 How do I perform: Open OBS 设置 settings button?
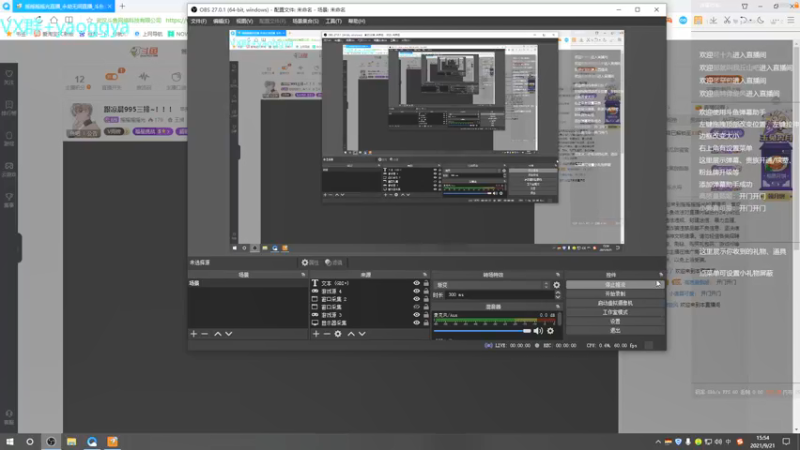tap(615, 321)
